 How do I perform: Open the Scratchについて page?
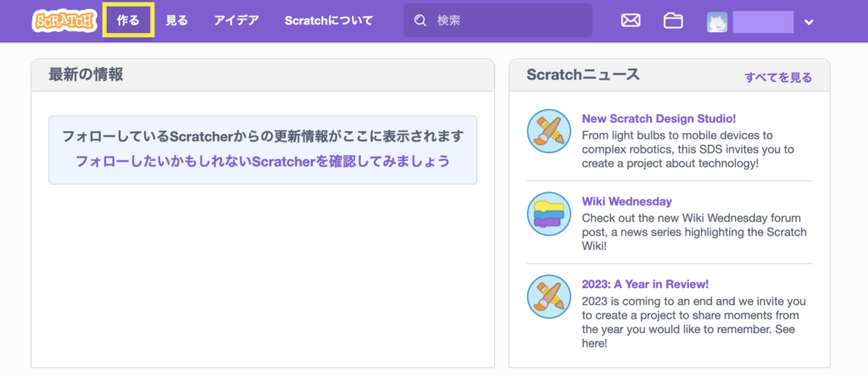tap(329, 21)
